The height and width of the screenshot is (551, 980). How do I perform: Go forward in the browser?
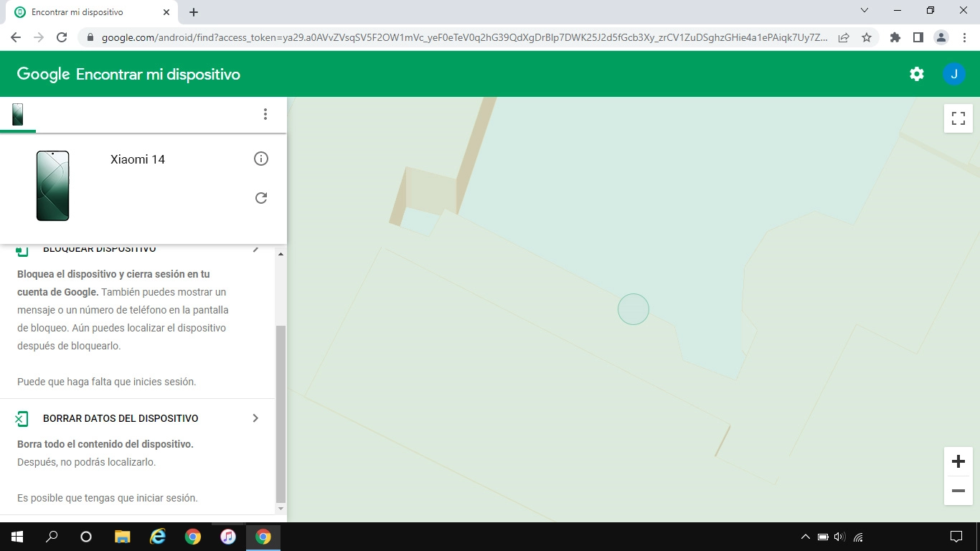click(39, 37)
